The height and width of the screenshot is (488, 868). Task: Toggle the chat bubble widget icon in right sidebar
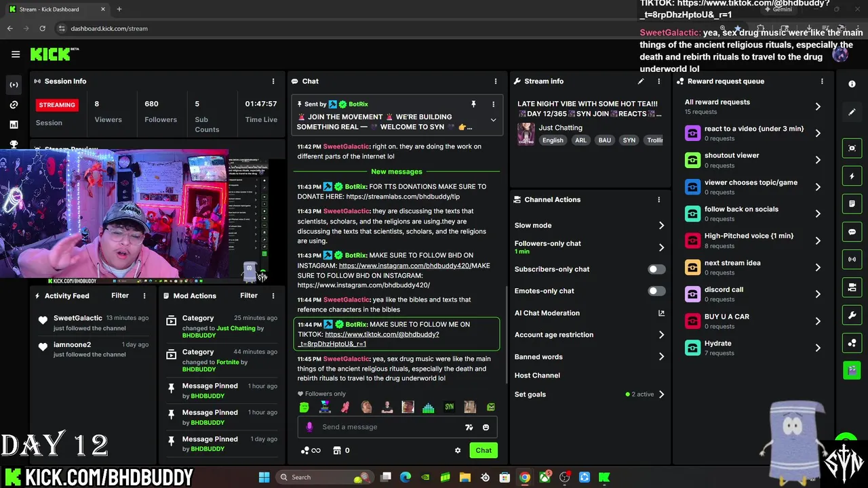[x=852, y=232]
